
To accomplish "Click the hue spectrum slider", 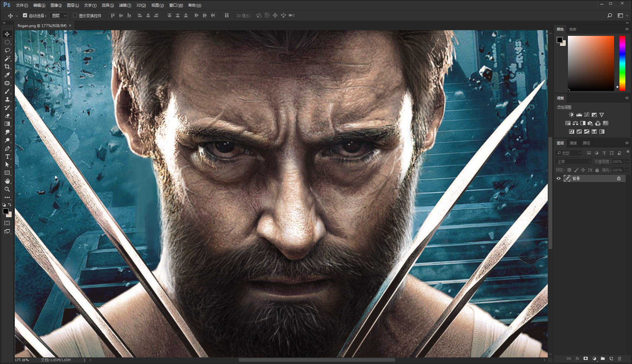I will point(622,63).
